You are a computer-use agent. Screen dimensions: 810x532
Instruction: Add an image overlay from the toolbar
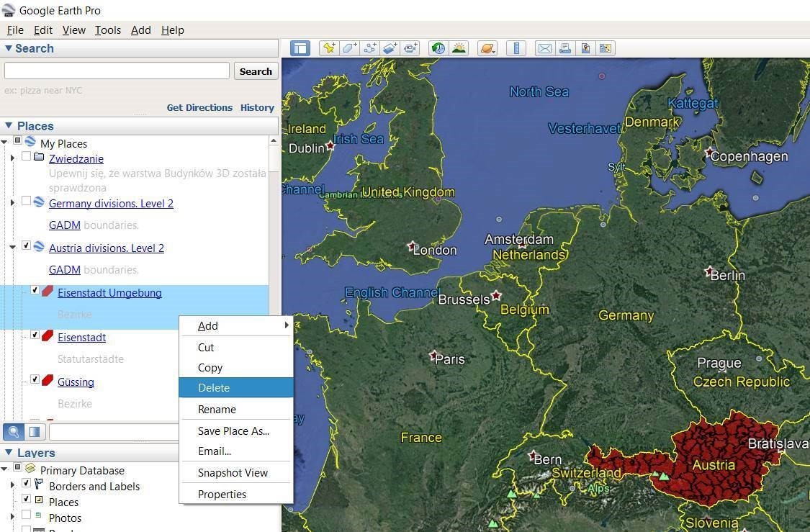390,48
